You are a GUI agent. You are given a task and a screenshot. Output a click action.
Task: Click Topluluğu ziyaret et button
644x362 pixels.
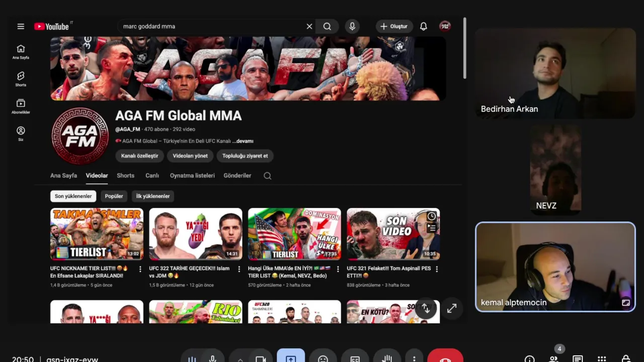coord(245,156)
